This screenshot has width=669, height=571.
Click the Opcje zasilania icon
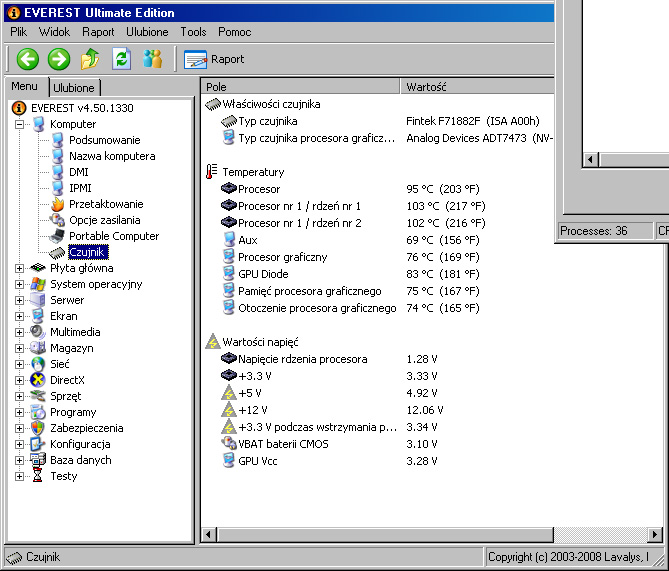click(x=58, y=220)
